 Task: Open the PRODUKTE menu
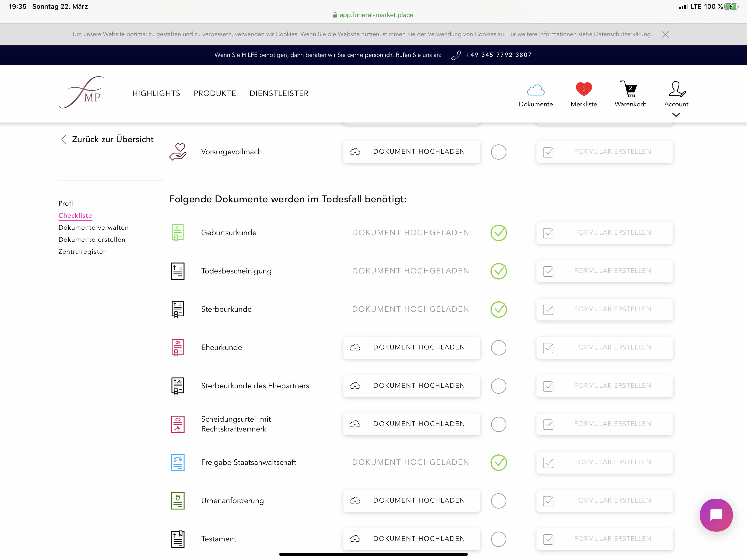[x=215, y=94]
